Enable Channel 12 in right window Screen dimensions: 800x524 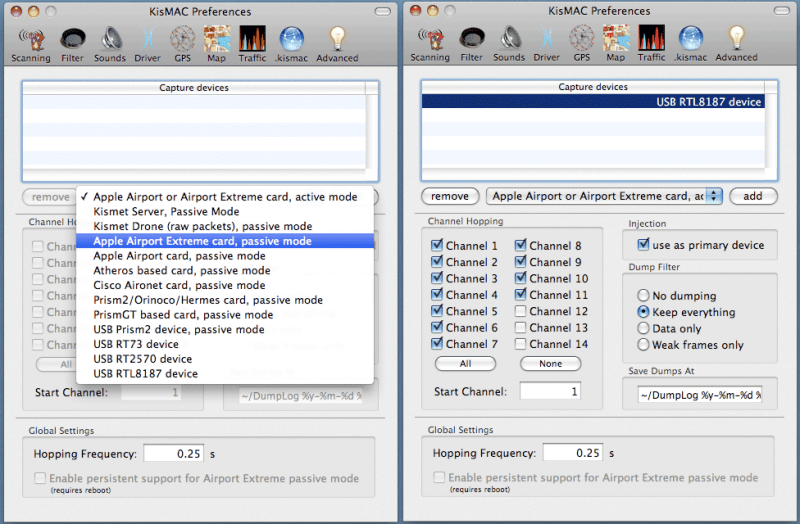[x=520, y=311]
